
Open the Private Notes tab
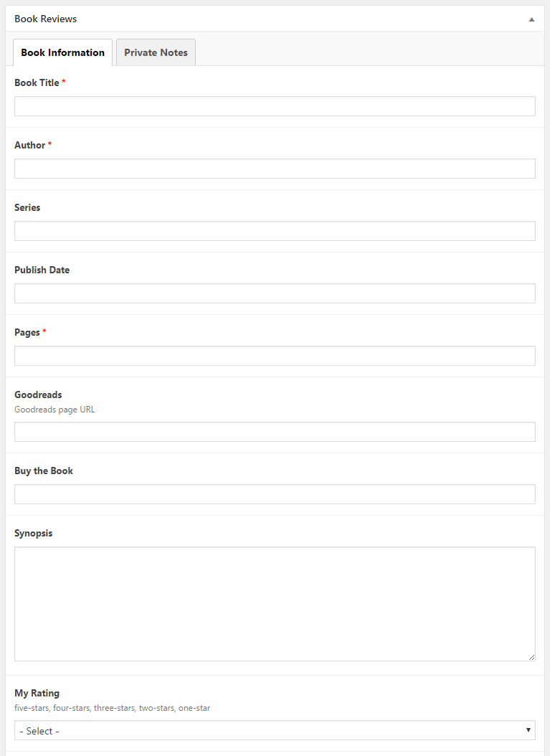[156, 52]
